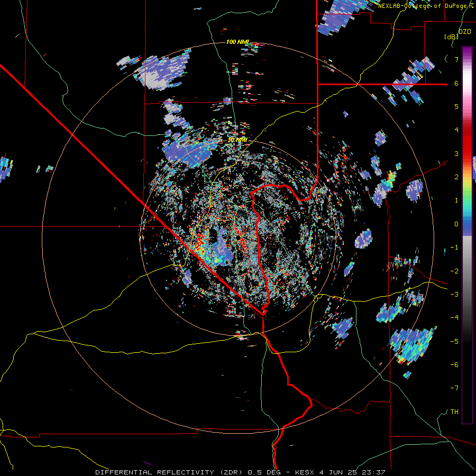Click the 5 value on color scale
The image size is (476, 476).
tap(456, 106)
